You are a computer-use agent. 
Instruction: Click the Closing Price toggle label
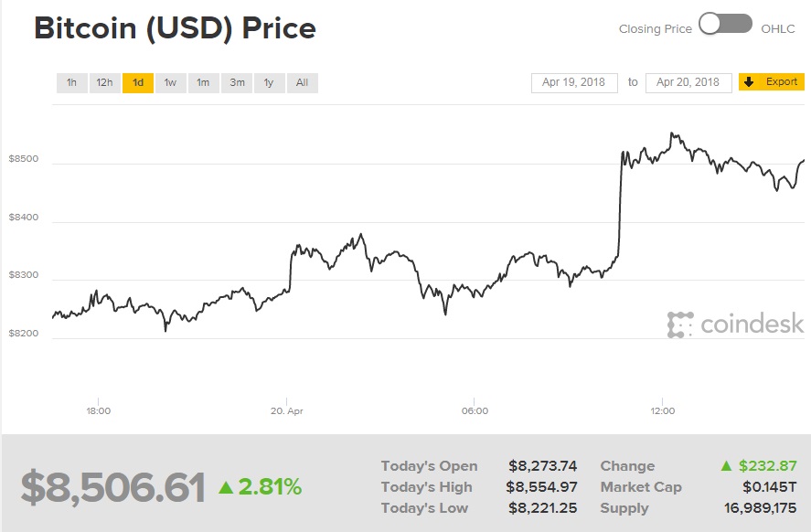[x=655, y=28]
